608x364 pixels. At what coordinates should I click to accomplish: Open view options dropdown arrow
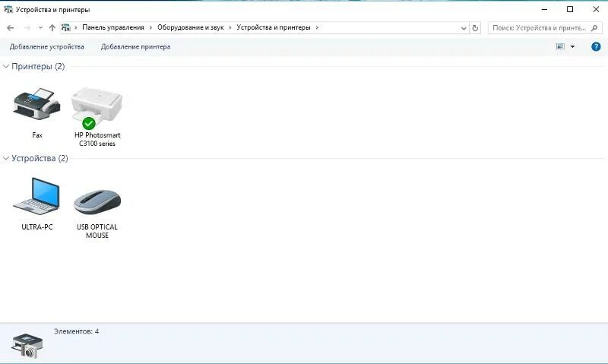[572, 46]
